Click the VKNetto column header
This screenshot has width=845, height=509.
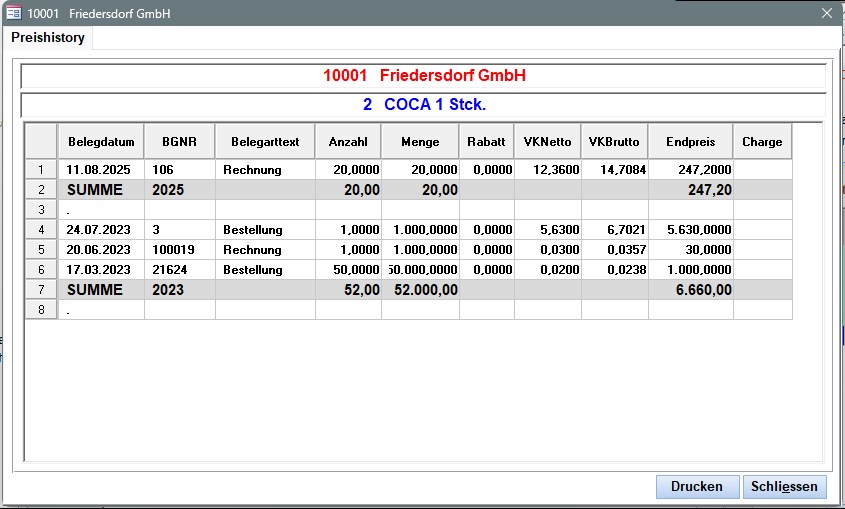click(x=548, y=142)
